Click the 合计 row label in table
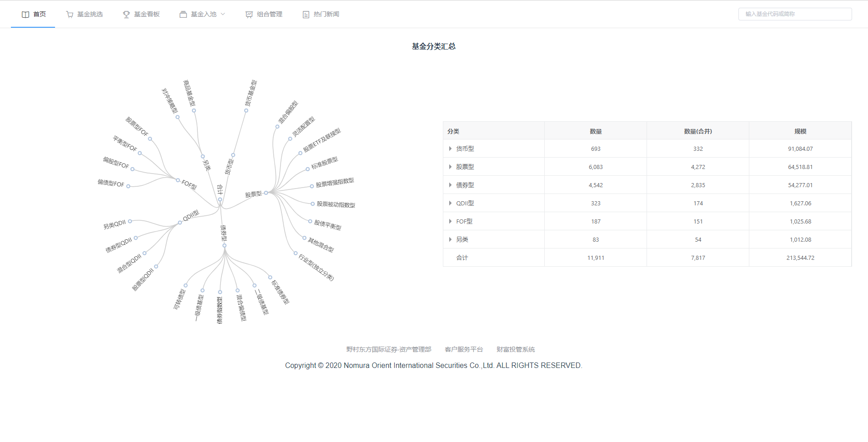The image size is (868, 442). tap(462, 258)
